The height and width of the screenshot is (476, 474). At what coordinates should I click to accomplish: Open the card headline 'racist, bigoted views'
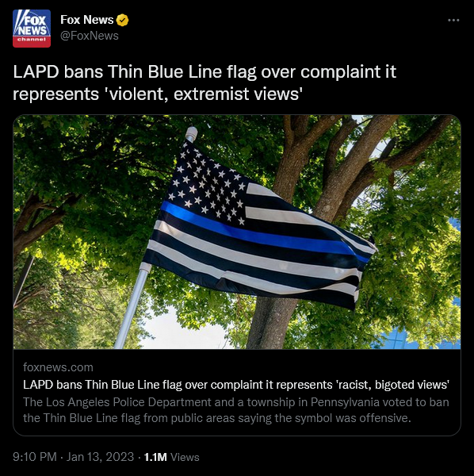[236, 385]
